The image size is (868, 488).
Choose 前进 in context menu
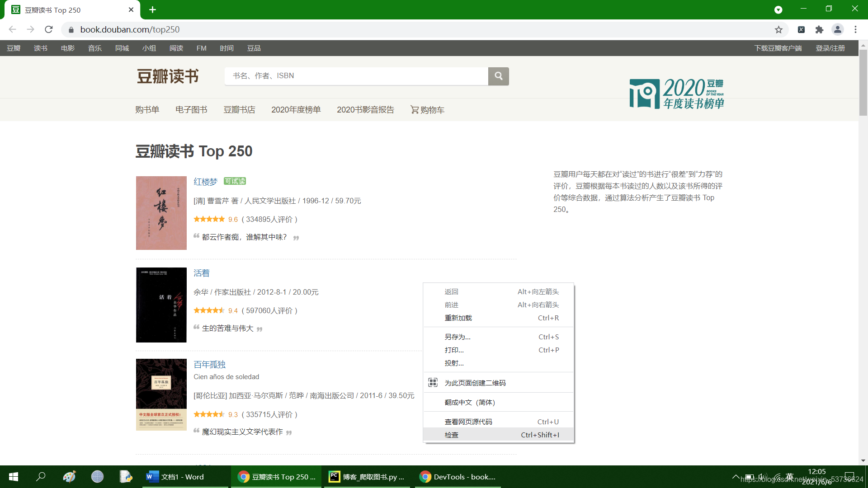[x=499, y=305]
